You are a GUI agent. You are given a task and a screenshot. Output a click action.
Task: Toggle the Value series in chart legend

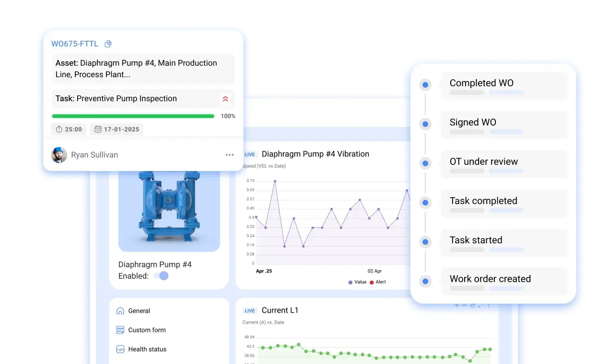357,282
